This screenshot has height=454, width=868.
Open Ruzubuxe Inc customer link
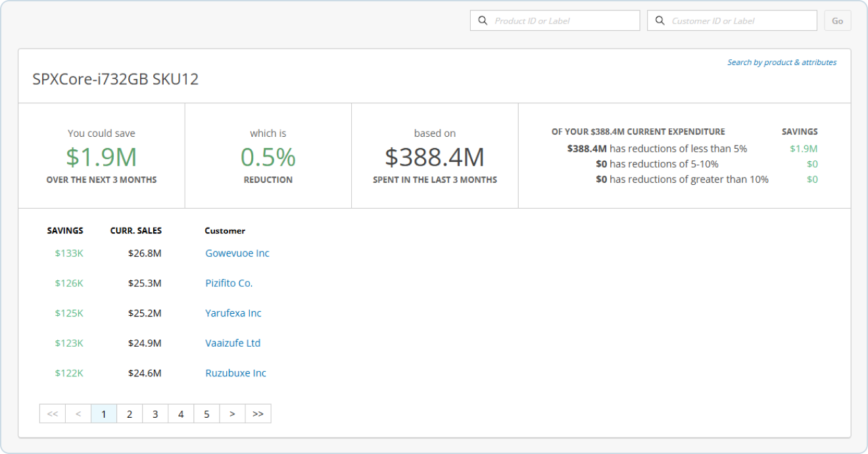coord(235,373)
